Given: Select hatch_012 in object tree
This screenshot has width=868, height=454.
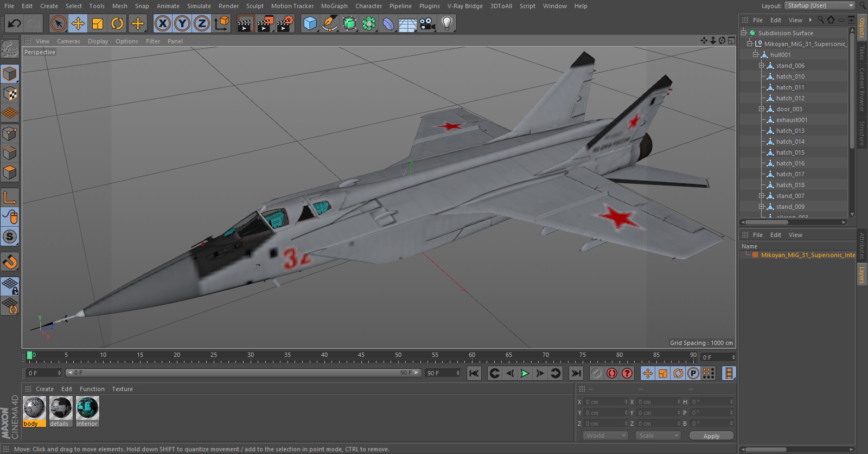Looking at the screenshot, I should pos(790,98).
